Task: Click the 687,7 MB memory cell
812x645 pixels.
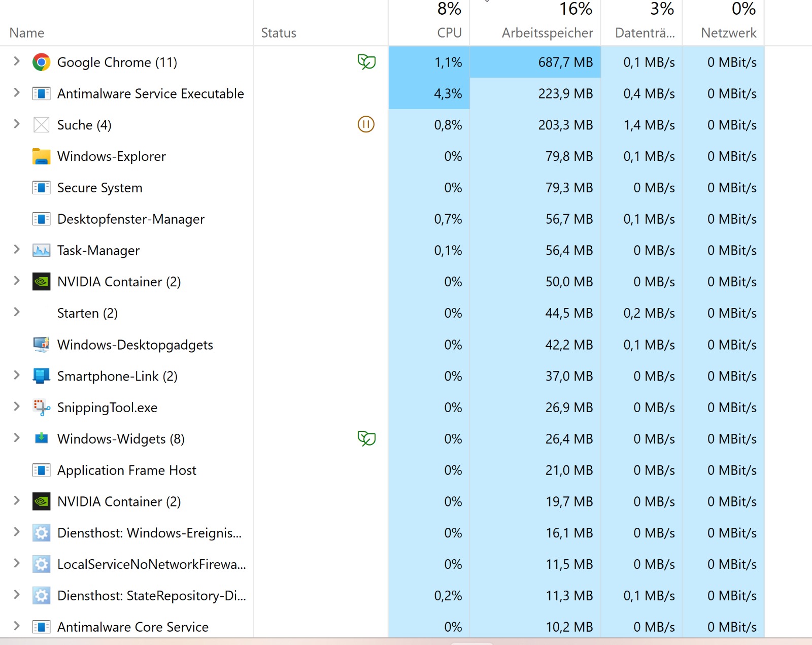Action: point(535,62)
